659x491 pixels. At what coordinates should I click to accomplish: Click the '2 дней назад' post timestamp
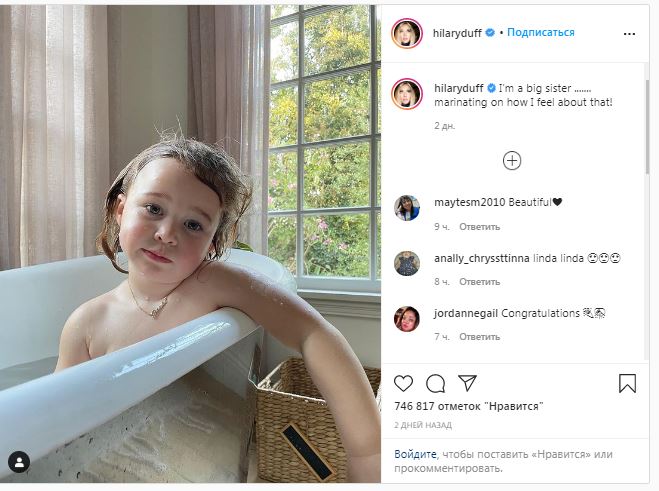423,425
